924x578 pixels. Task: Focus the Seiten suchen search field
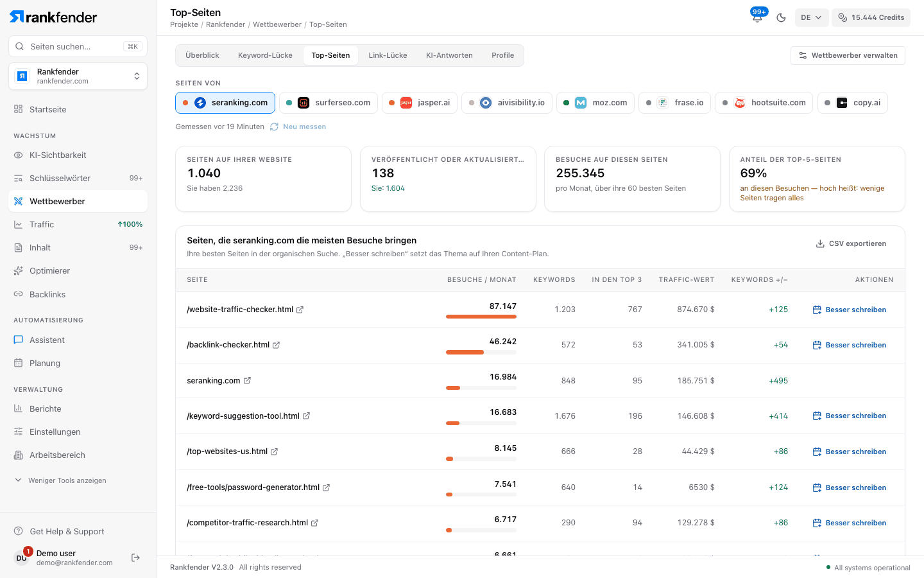(78, 46)
